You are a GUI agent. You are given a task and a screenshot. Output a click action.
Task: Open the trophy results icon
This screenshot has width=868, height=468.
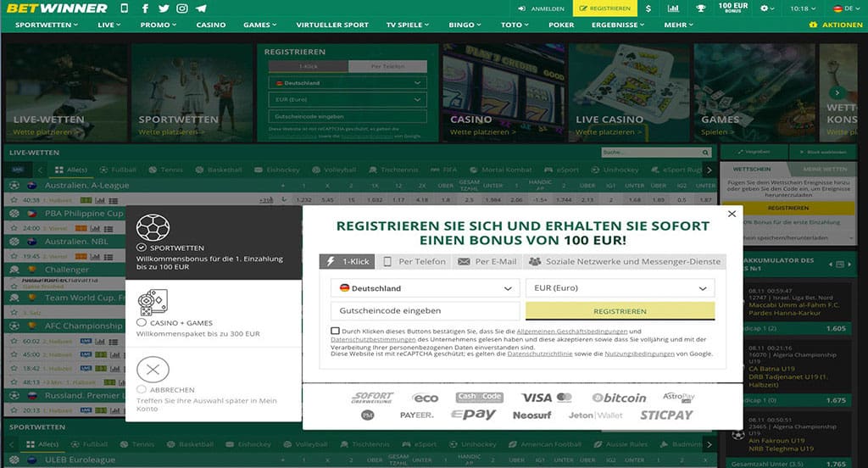pos(700,8)
